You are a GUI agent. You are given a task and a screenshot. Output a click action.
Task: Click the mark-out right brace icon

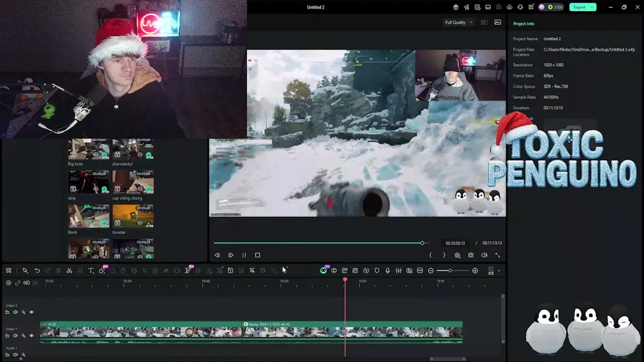444,255
